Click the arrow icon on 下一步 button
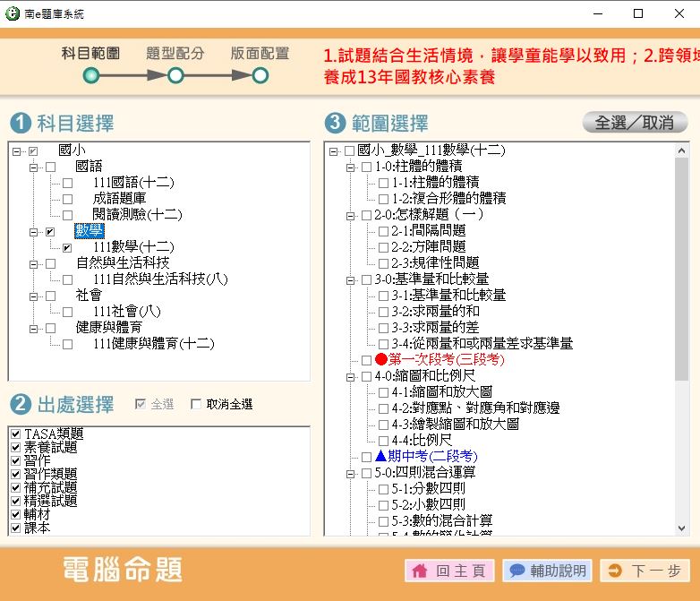The width and height of the screenshot is (700, 601). [x=615, y=571]
